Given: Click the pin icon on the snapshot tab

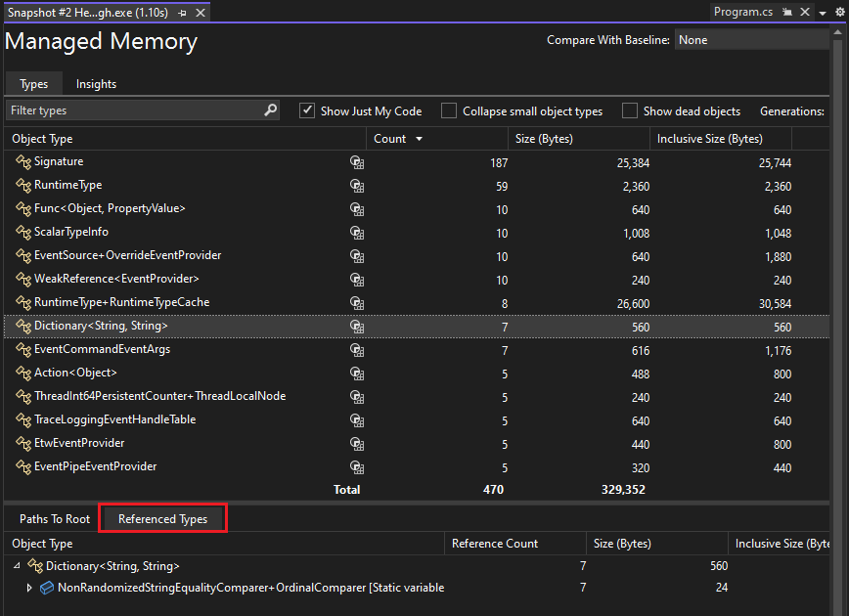Looking at the screenshot, I should point(182,14).
